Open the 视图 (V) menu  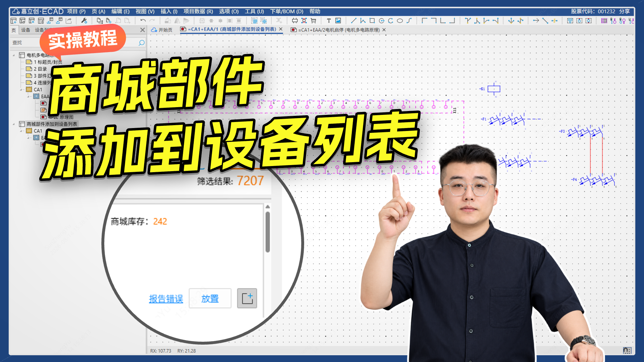coord(145,11)
